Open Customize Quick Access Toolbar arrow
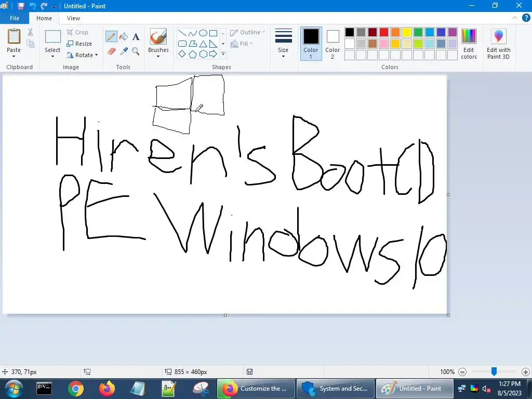 54,6
